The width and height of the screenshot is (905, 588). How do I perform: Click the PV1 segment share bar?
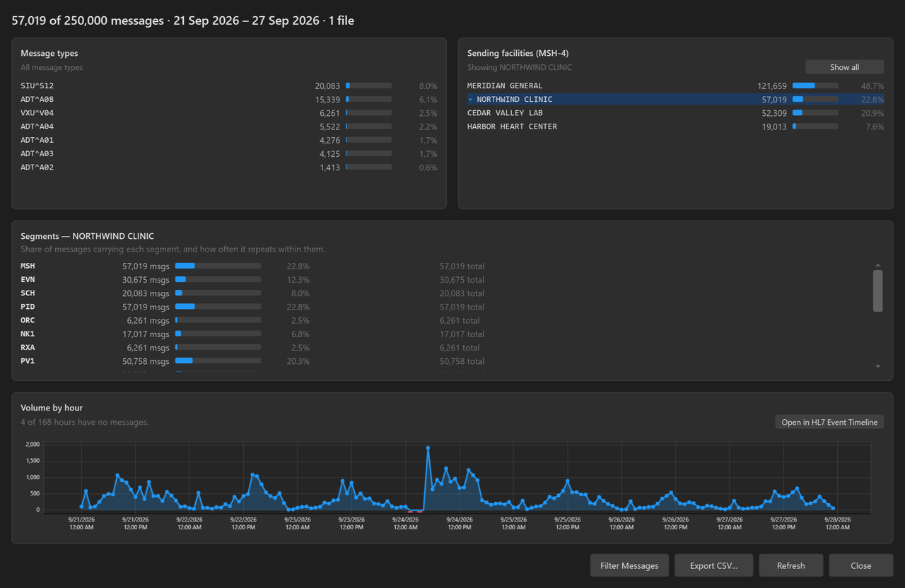[x=218, y=361]
